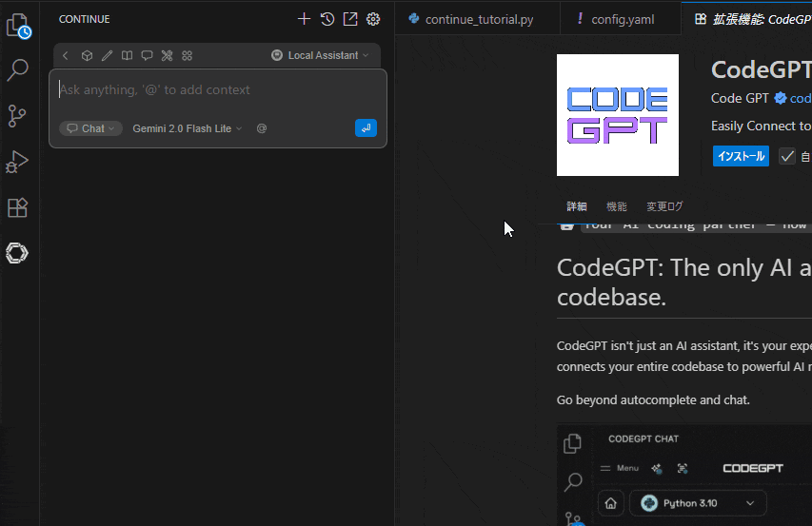Select the 機能 tab
The height and width of the screenshot is (526, 812).
pyautogui.click(x=616, y=206)
